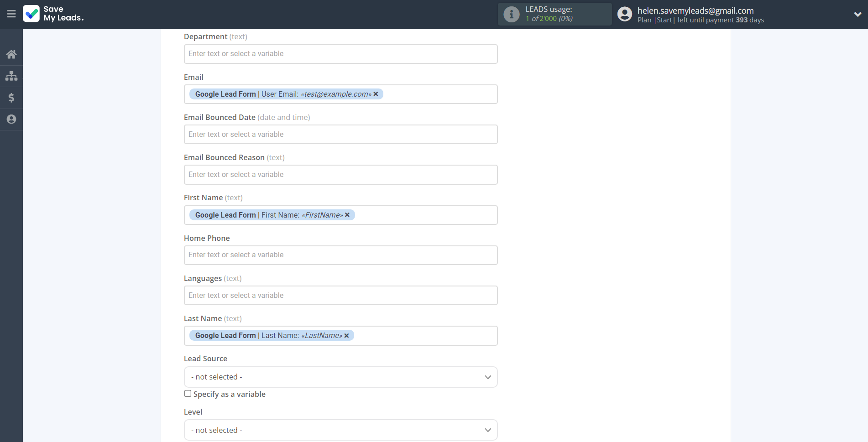Screen dimensions: 868x442
Task: Open the hamburger menu
Action: pyautogui.click(x=11, y=14)
